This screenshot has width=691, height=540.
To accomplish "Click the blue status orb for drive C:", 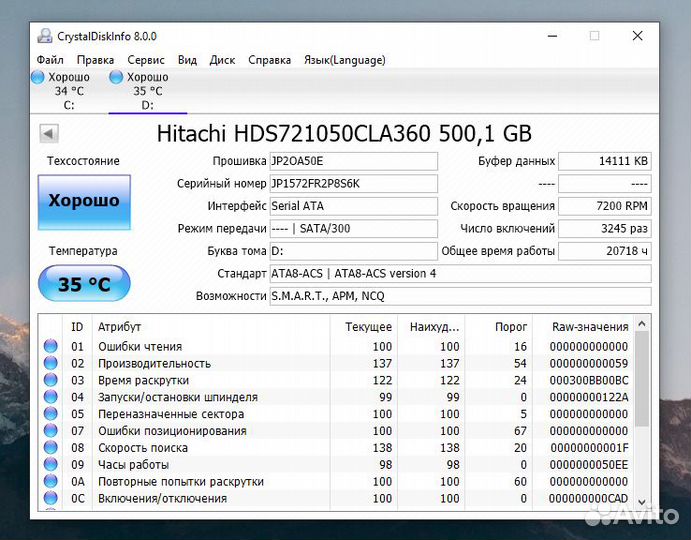I will coord(38,77).
